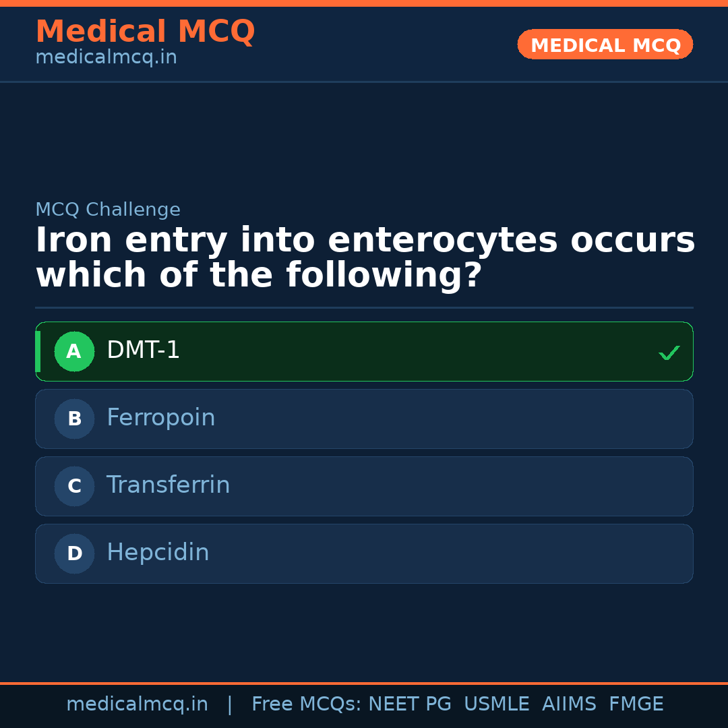This screenshot has width=728, height=728.
Task: Open the medicalmcq.in link in the footer
Action: [x=137, y=704]
